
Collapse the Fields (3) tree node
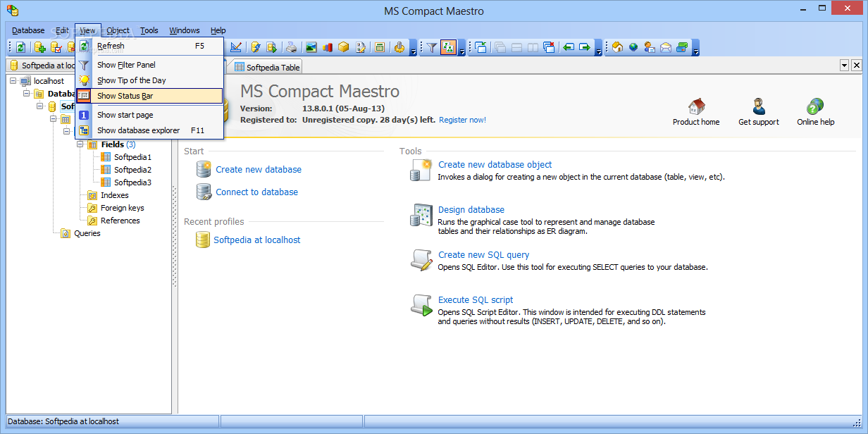(x=80, y=144)
